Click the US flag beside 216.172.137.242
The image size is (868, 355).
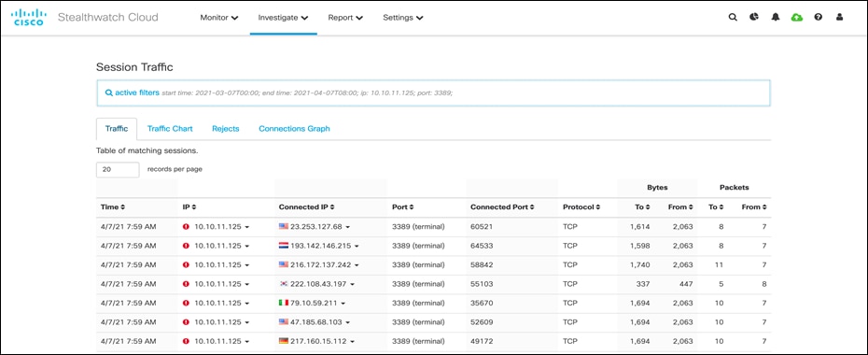point(284,264)
